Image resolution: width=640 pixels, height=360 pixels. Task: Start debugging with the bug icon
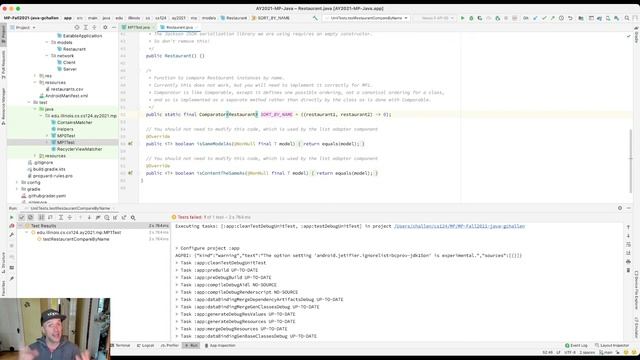[471, 18]
